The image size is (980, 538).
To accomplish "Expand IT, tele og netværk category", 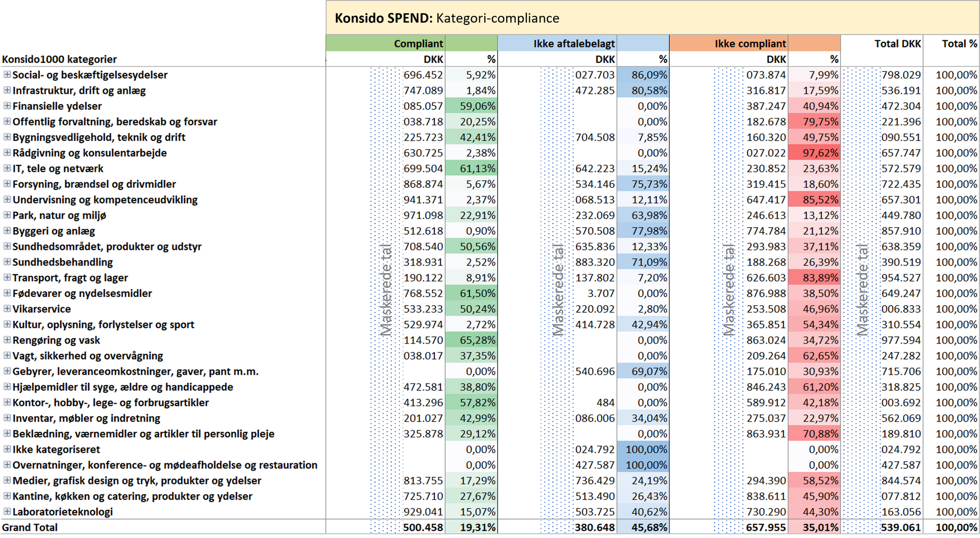I will pos(7,168).
